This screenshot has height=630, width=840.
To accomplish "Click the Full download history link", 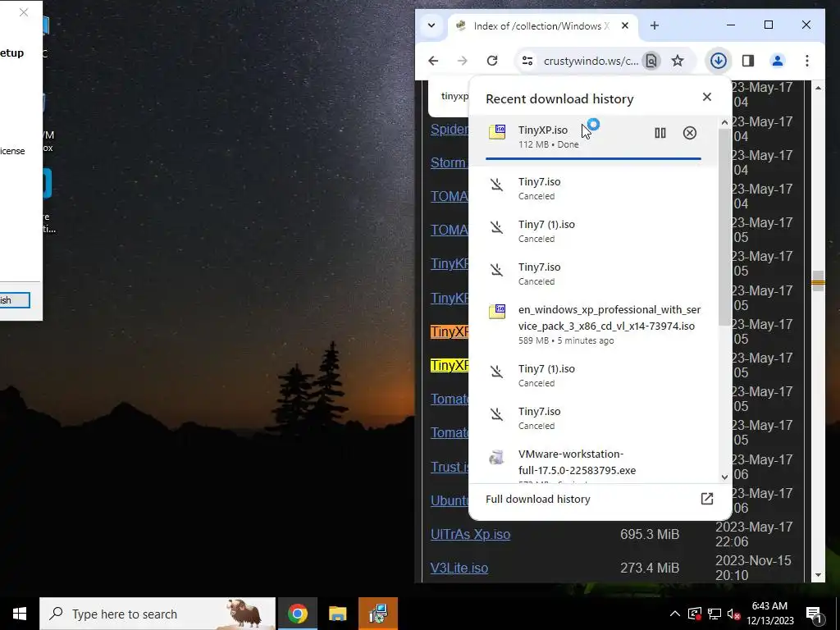I will coord(538,499).
